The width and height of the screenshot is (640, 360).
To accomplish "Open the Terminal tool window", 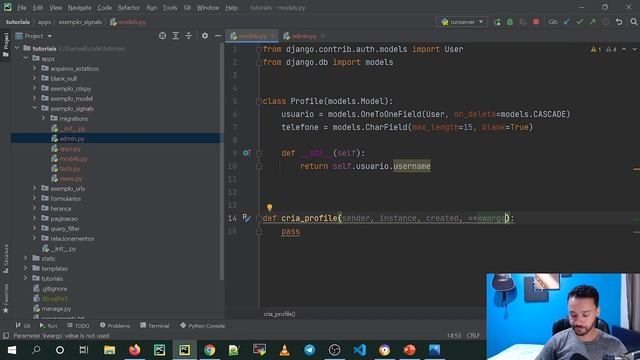I will coord(155,326).
